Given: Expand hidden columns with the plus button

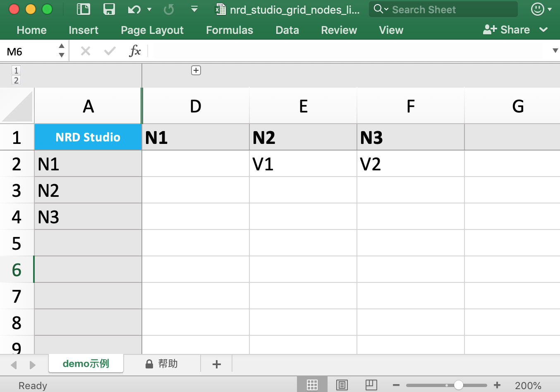Looking at the screenshot, I should coord(196,70).
